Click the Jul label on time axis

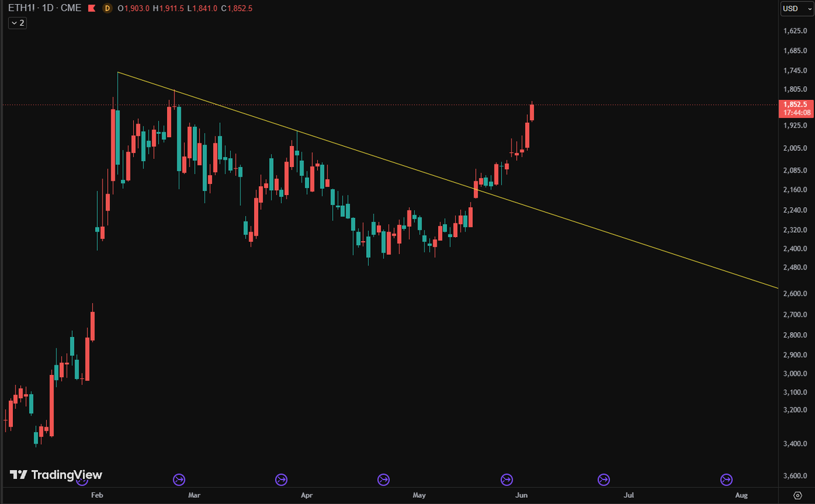tap(630, 496)
